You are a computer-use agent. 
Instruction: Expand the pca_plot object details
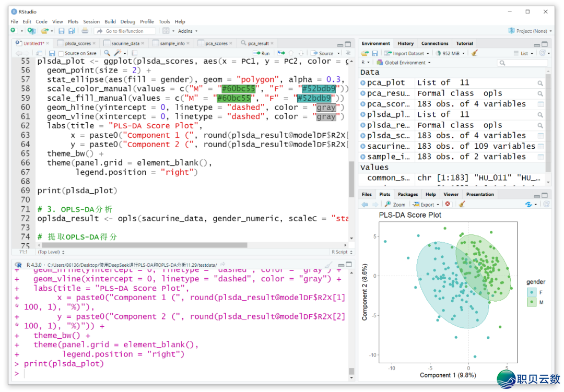(363, 83)
